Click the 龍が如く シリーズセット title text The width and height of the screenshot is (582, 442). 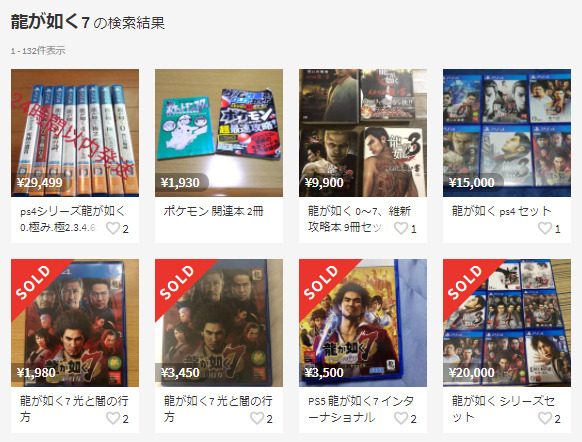click(503, 409)
